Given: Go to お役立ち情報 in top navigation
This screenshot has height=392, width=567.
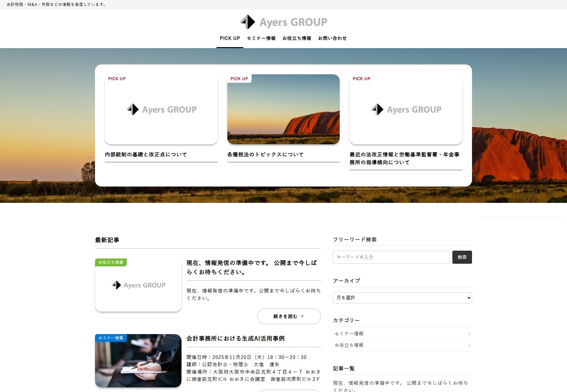Looking at the screenshot, I should [297, 38].
